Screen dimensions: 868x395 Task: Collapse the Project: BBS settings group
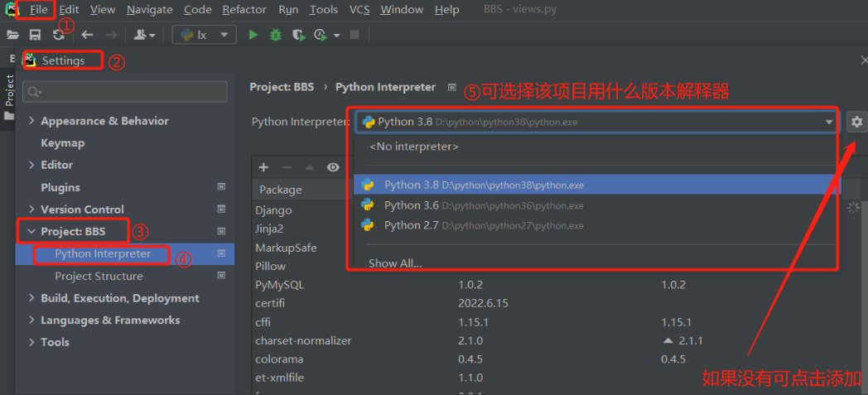(x=31, y=231)
